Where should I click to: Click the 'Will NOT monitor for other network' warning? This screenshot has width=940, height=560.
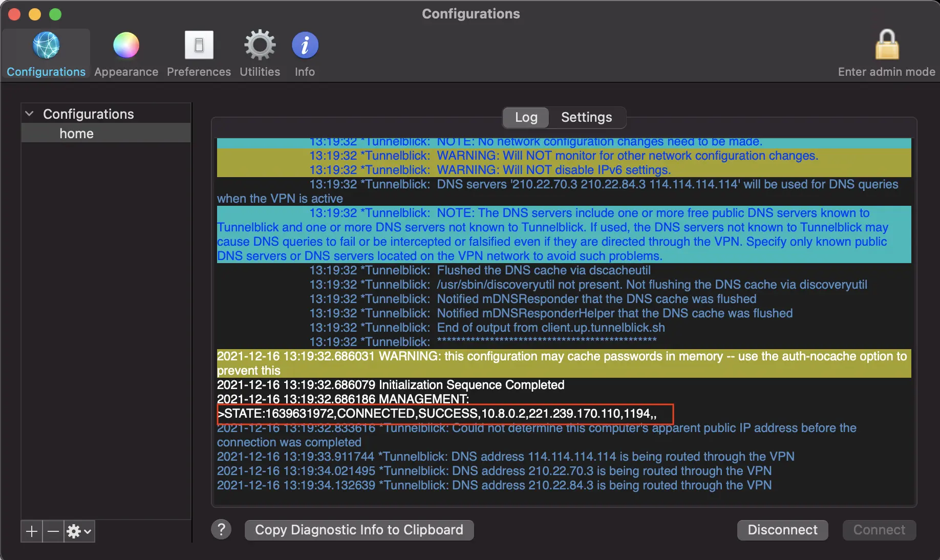pyautogui.click(x=564, y=156)
